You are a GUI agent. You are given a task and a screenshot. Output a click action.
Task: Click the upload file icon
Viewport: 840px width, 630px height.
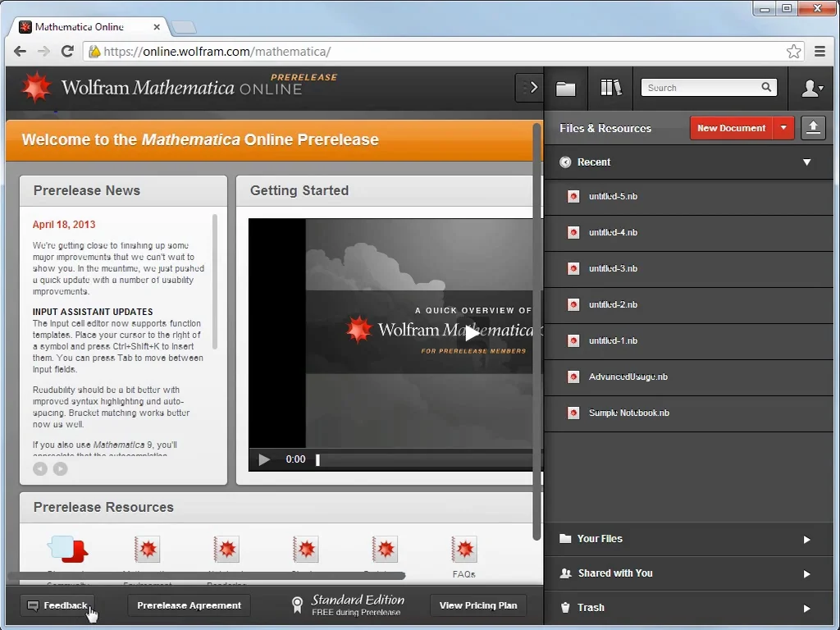point(813,128)
